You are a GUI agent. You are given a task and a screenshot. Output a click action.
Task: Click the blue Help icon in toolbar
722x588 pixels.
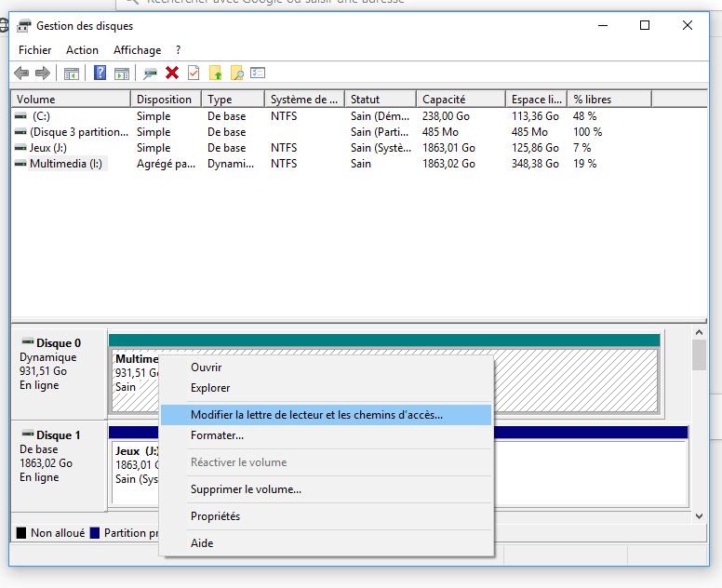point(100,73)
